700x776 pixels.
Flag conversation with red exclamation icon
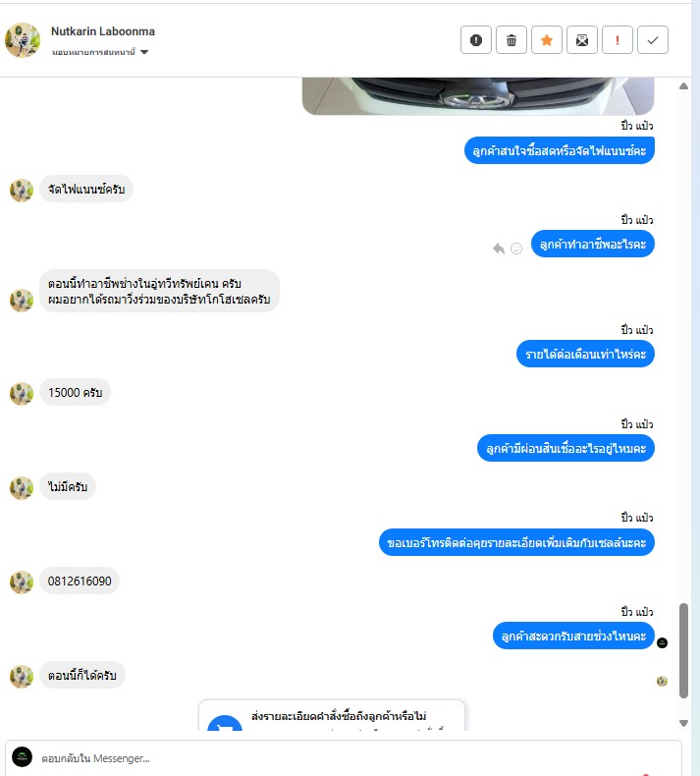tap(618, 40)
